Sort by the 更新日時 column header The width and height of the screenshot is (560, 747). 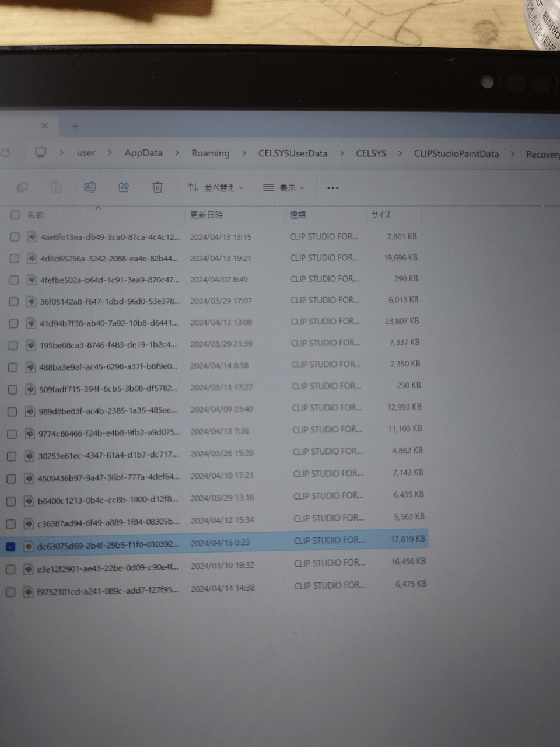[x=206, y=215]
